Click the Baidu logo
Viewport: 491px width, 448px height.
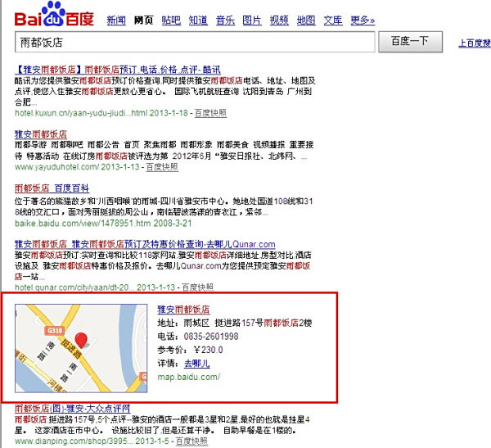tap(54, 14)
